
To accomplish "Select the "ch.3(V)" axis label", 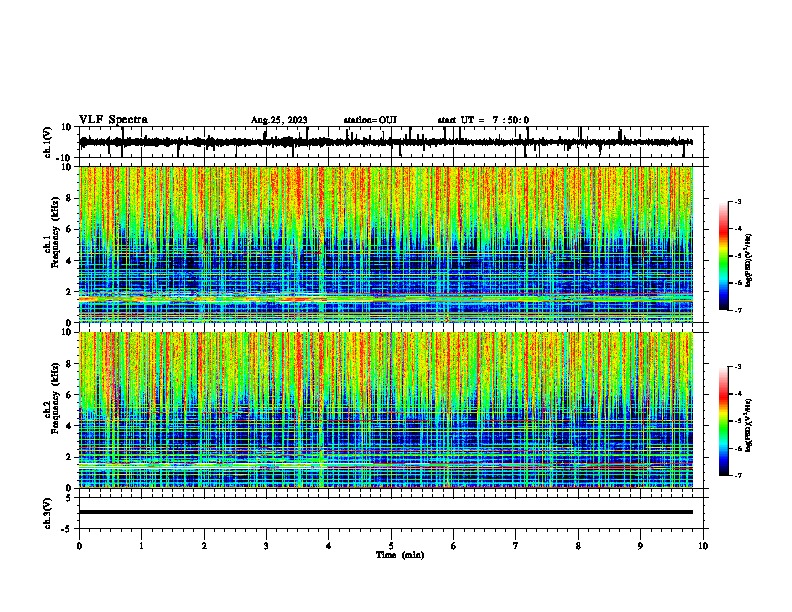I will point(48,514).
